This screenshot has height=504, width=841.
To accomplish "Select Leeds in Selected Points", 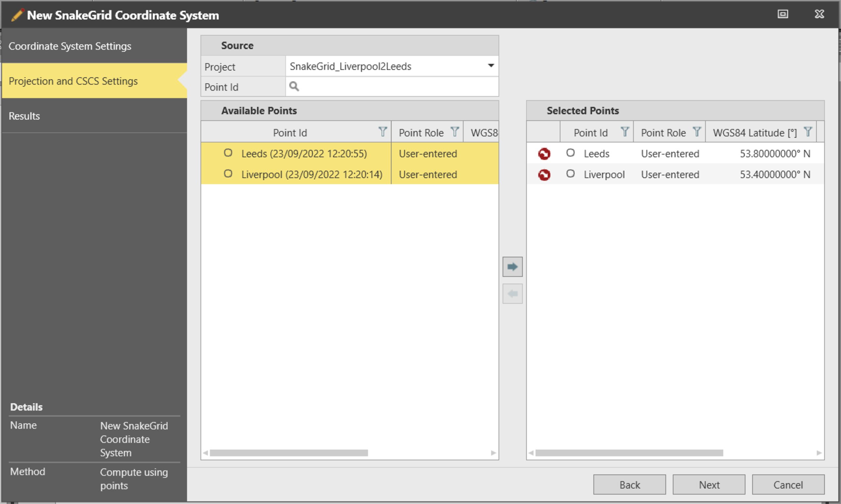I will tap(596, 154).
